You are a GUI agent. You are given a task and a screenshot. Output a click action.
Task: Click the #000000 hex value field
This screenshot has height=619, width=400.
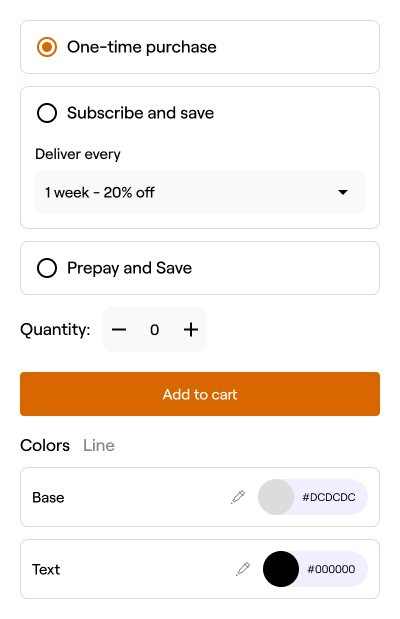point(331,569)
